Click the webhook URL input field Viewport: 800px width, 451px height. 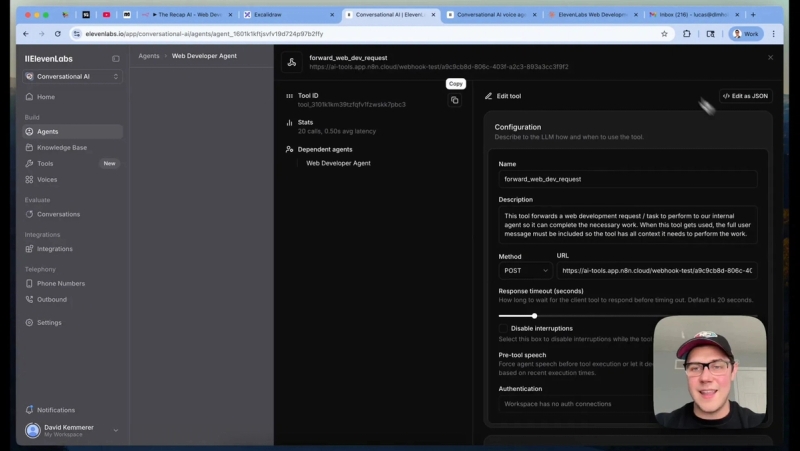point(657,271)
